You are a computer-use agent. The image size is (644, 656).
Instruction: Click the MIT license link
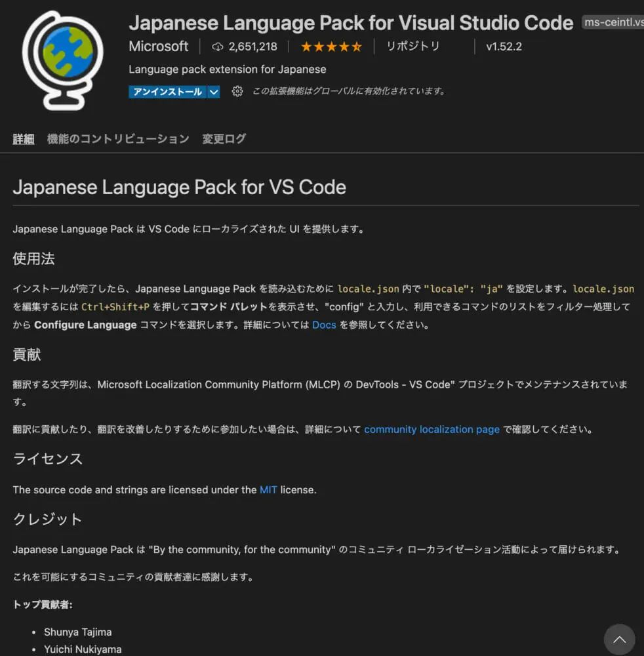coord(268,490)
